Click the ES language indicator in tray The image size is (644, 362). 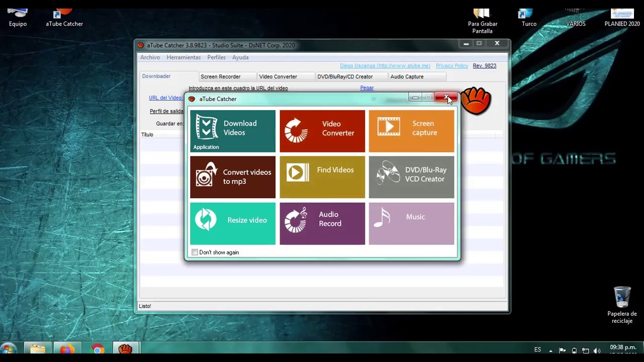537,349
